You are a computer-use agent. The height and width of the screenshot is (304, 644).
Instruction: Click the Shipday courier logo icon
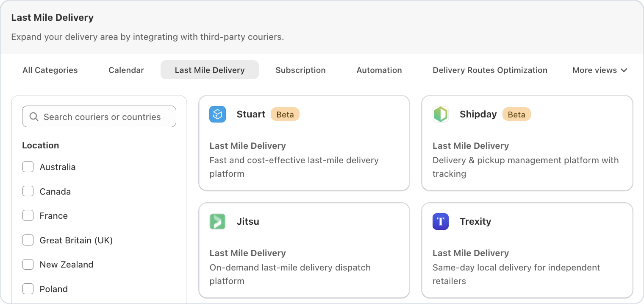tap(441, 114)
